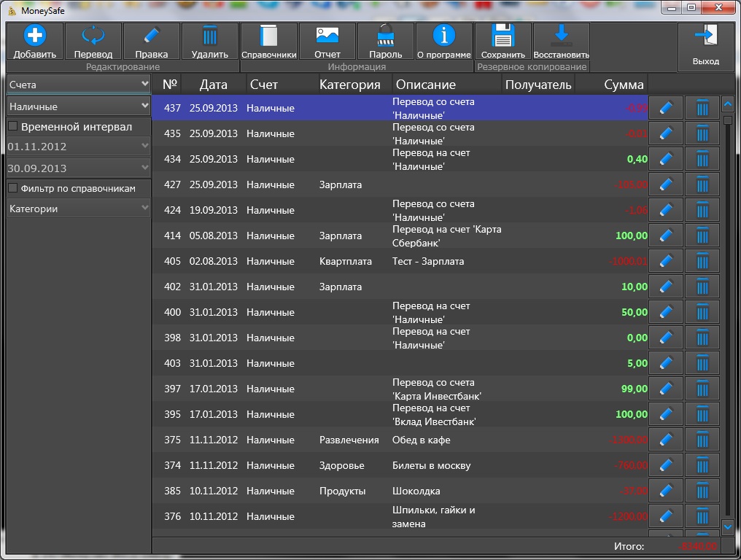Enable the Временной интервал checkbox
The height and width of the screenshot is (560, 741).
pyautogui.click(x=13, y=126)
